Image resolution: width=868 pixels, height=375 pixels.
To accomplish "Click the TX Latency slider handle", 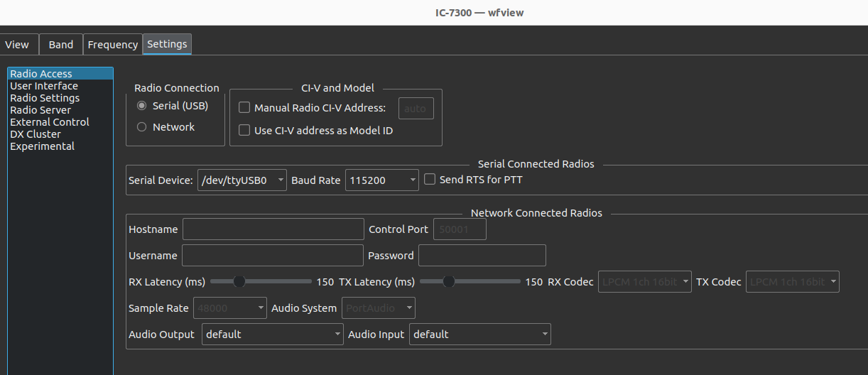I will click(x=449, y=282).
